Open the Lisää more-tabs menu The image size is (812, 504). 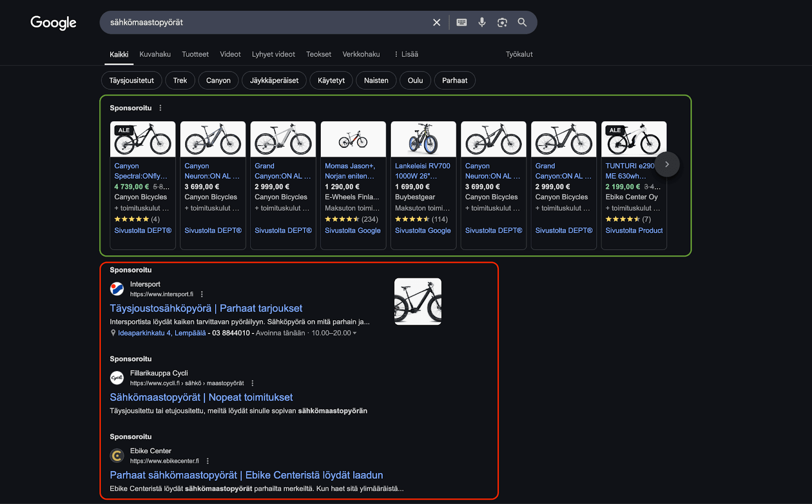coord(406,54)
